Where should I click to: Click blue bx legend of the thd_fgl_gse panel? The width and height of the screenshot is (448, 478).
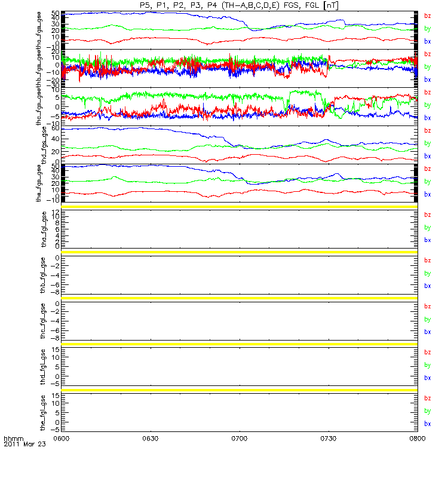[x=428, y=378]
